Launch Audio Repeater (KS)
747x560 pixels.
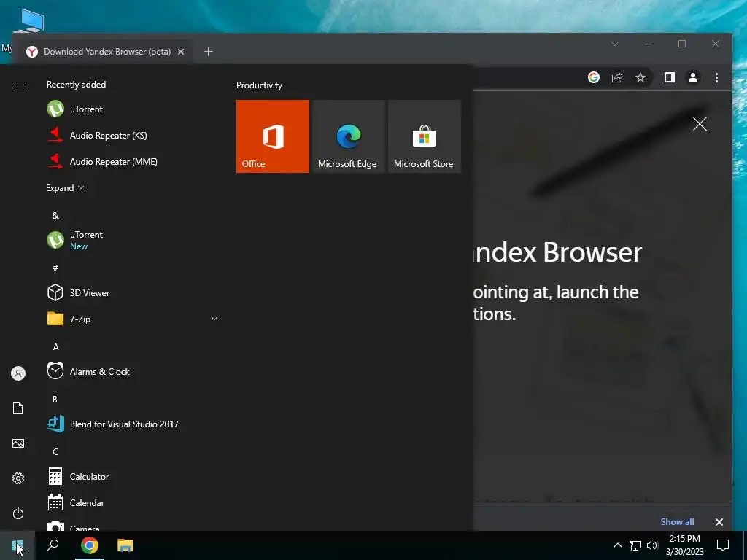(133, 135)
